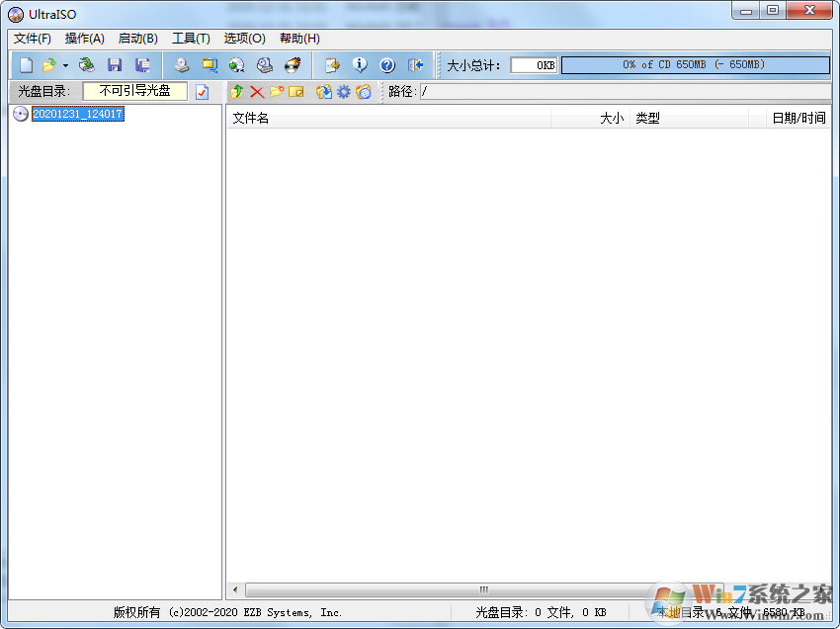Click the exit door icon on toolbar
The image size is (840, 629).
[414, 64]
